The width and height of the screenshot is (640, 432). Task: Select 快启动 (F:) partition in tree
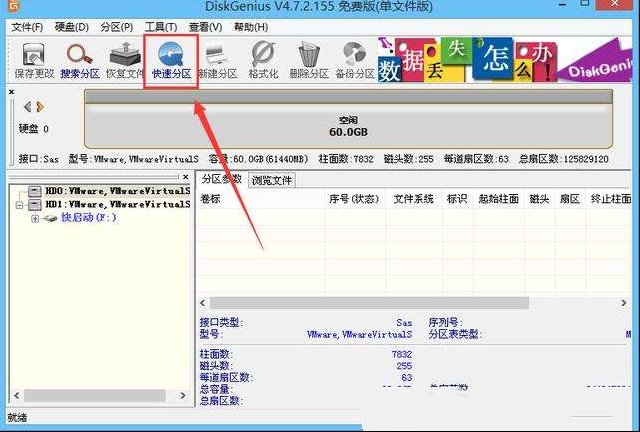tap(89, 218)
